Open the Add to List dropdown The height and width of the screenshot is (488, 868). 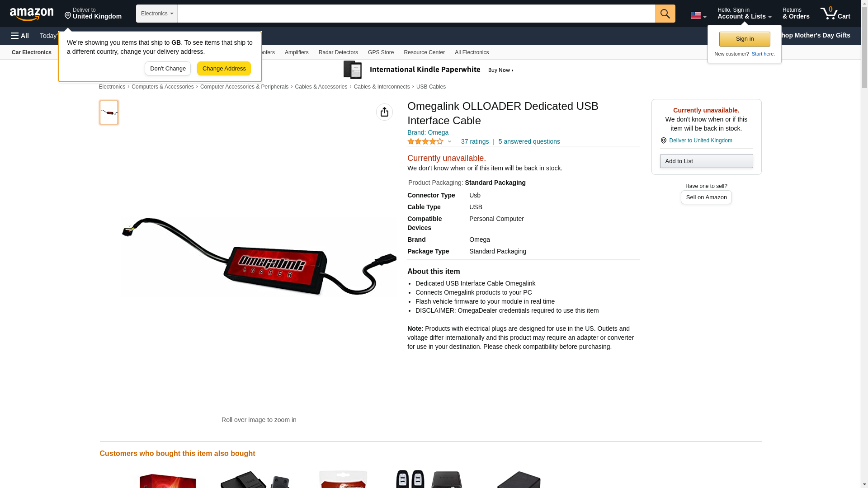click(x=706, y=161)
